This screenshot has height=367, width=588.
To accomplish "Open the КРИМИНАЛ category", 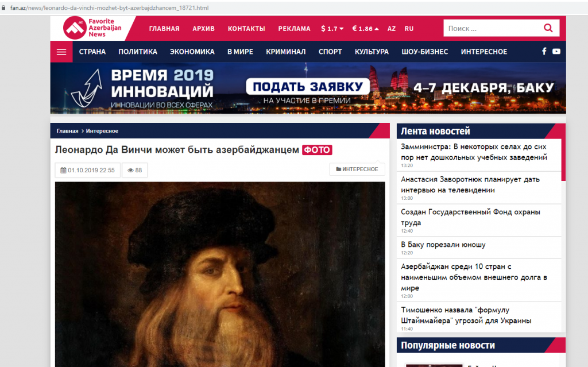I will coord(286,52).
